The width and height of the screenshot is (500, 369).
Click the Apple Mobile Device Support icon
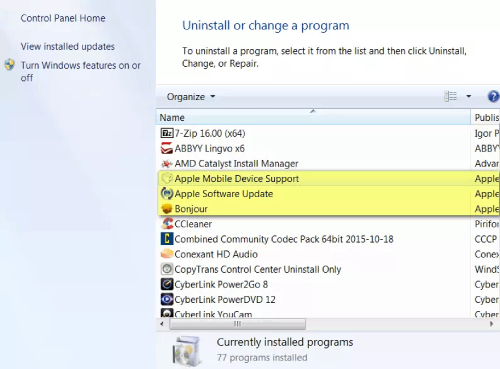(167, 179)
